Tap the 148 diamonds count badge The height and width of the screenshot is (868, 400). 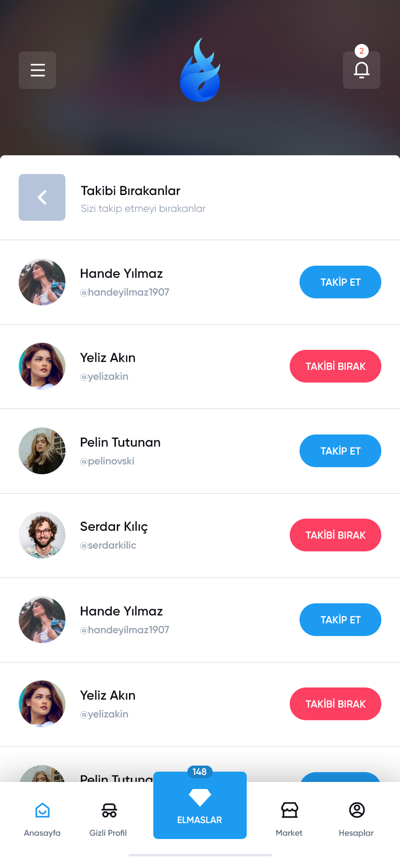click(200, 772)
